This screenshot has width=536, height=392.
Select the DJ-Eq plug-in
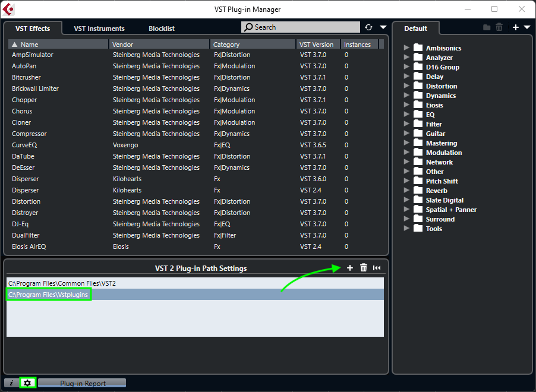coord(196,224)
